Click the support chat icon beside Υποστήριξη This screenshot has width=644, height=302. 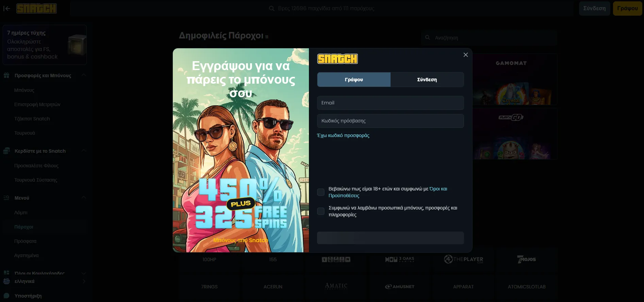6,296
